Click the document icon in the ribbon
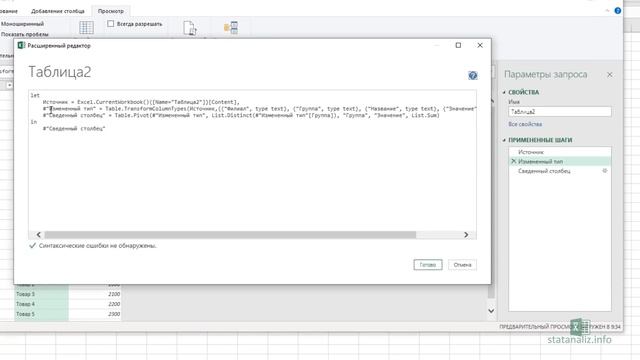The height and width of the screenshot is (360, 640). pyautogui.click(x=190, y=28)
